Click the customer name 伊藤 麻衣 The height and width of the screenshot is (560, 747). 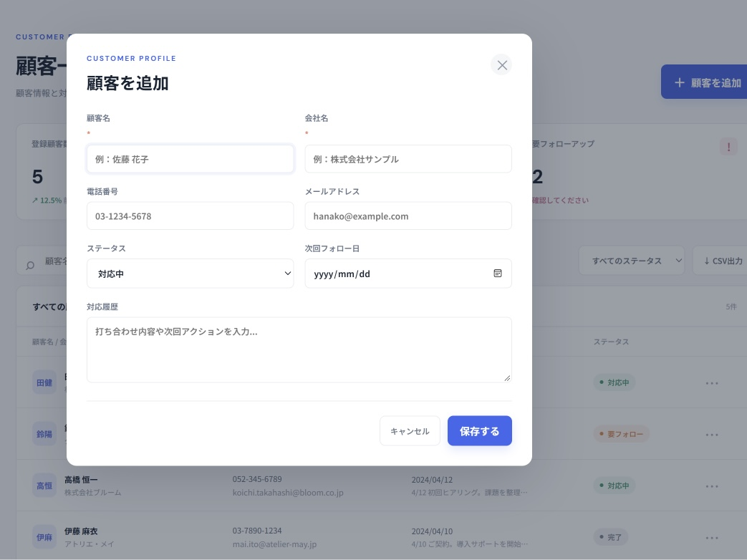[x=81, y=531]
